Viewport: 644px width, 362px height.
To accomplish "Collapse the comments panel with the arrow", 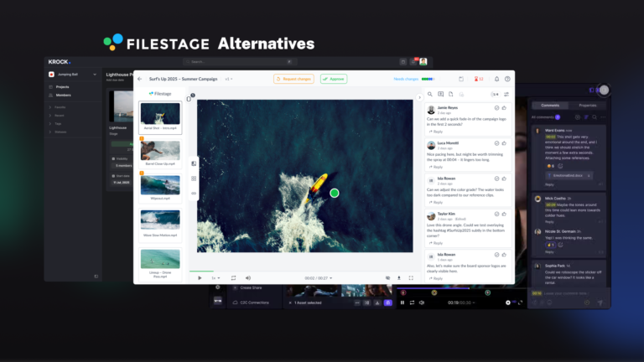I will (x=419, y=98).
